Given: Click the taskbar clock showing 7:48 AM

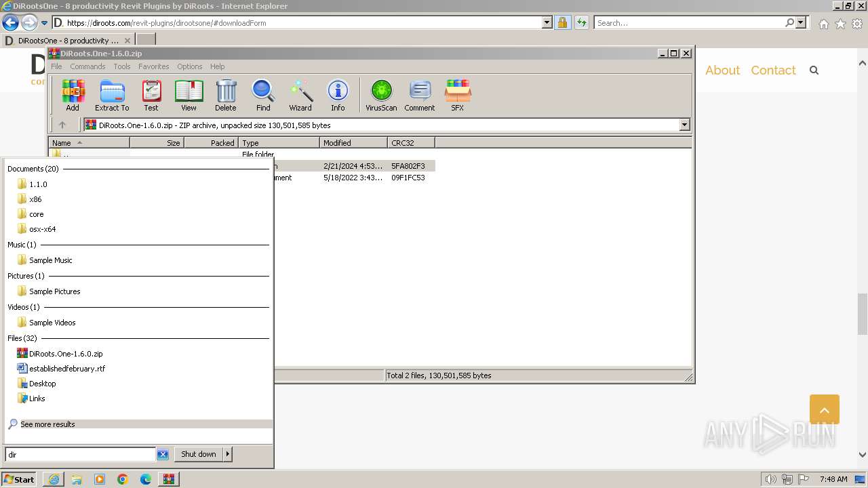Looking at the screenshot, I should pyautogui.click(x=833, y=479).
